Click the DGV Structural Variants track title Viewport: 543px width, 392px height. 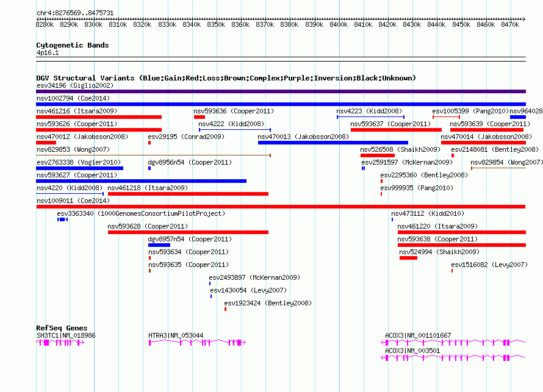[x=226, y=78]
